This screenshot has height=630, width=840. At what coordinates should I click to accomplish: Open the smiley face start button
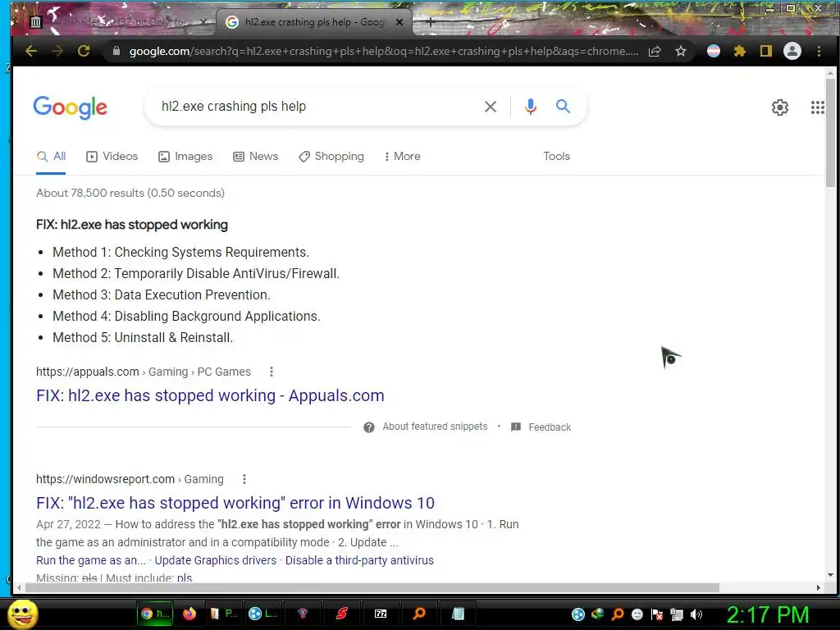23,614
